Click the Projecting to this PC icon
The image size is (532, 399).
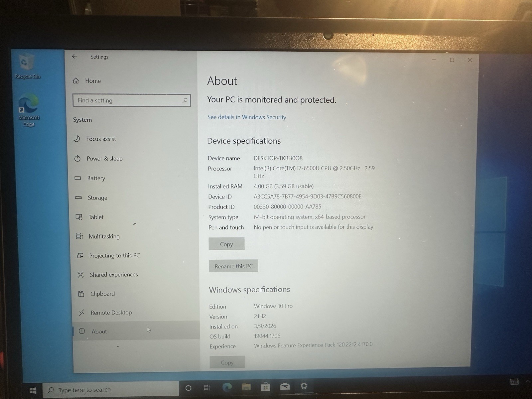80,256
